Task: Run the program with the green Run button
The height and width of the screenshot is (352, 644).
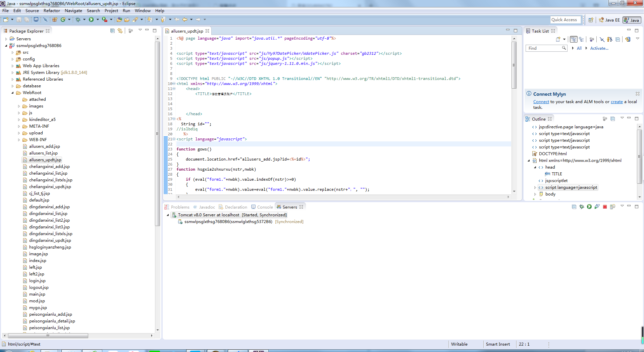Action: pos(91,19)
